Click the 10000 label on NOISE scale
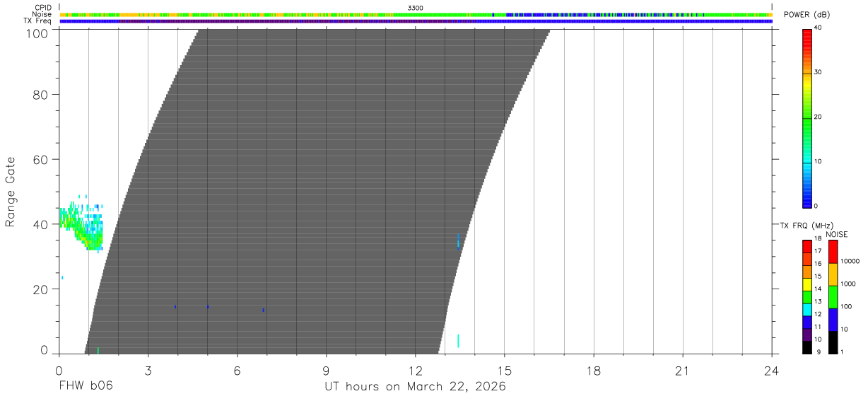The image size is (868, 401). (x=850, y=262)
